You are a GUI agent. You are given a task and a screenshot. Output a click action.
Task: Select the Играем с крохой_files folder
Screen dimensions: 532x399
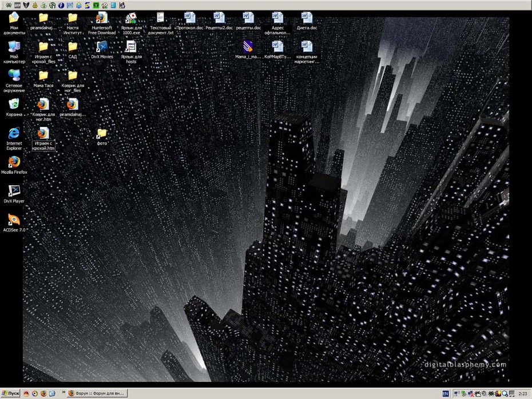(x=43, y=52)
